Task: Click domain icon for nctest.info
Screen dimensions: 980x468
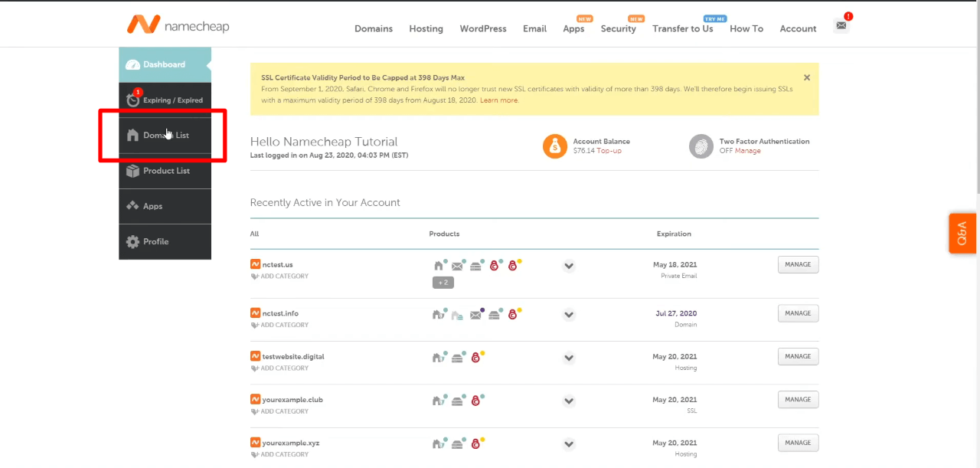Action: [x=439, y=314]
